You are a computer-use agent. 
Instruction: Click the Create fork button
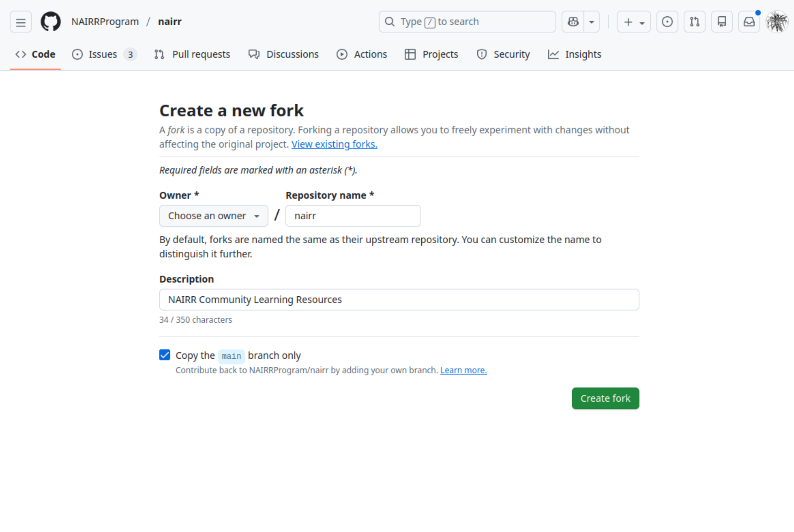605,398
